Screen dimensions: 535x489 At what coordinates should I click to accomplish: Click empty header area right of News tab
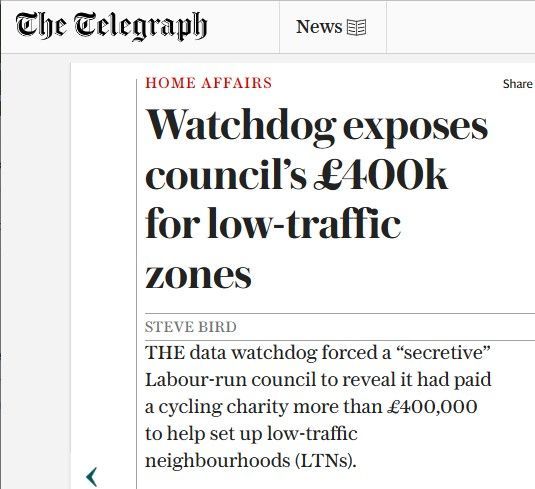(461, 27)
